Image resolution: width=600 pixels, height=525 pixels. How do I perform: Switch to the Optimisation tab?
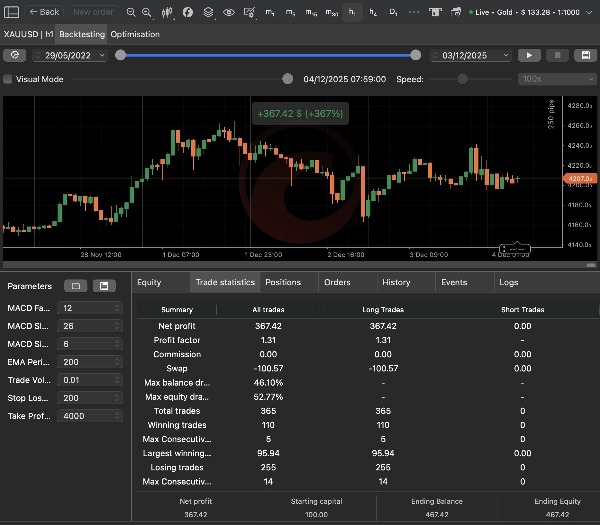click(x=134, y=34)
